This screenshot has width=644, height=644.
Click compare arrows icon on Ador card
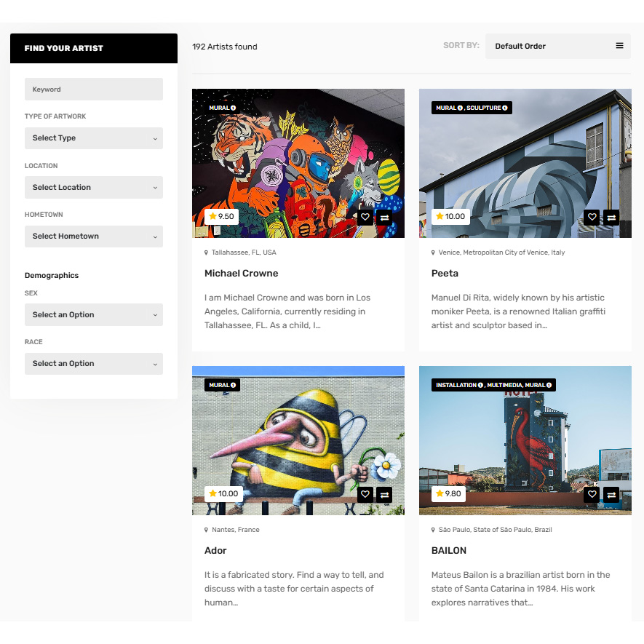(x=385, y=494)
